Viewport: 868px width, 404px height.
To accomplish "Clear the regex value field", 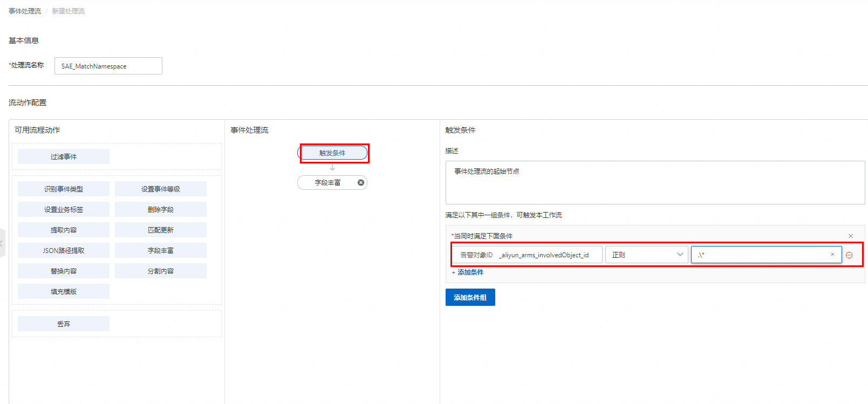I will tap(832, 255).
